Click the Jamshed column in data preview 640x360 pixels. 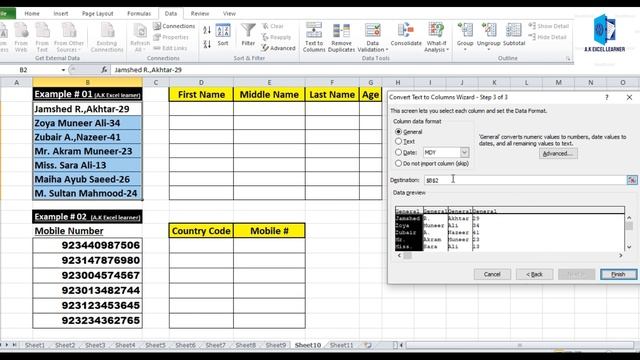point(409,232)
